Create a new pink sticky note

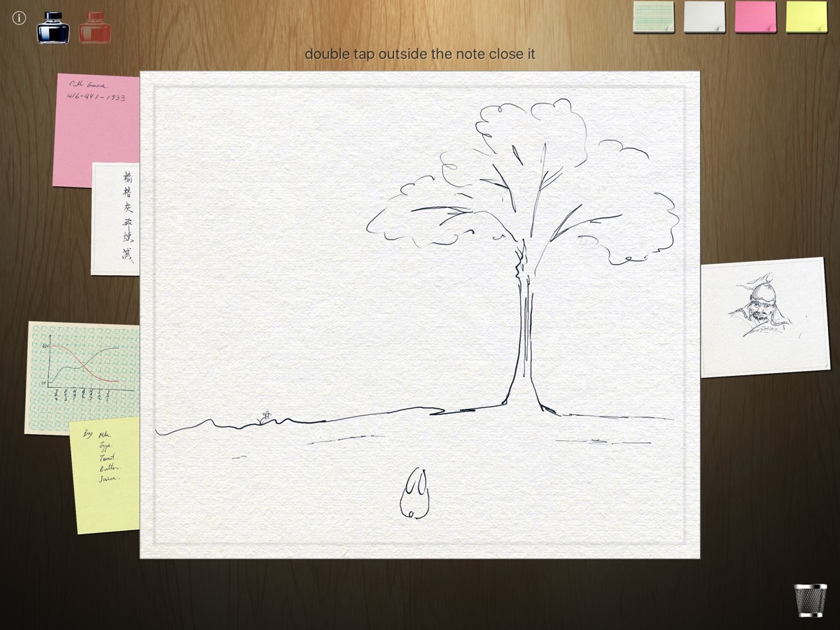pos(756,17)
